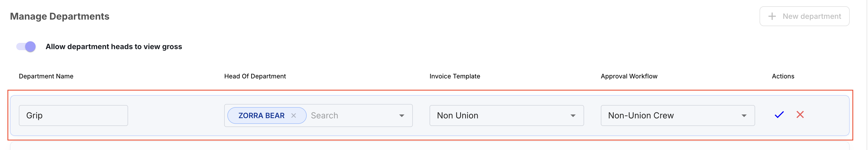Click the New department button label
868x150 pixels.
(x=811, y=16)
